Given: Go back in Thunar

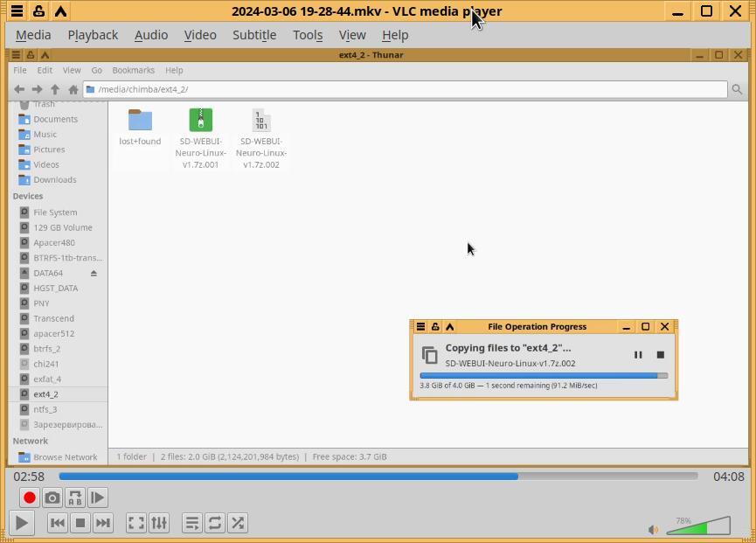Looking at the screenshot, I should (19, 89).
